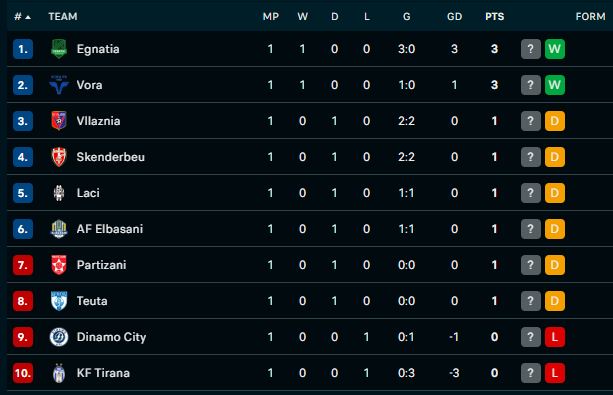Click the Vora team logo

(x=59, y=85)
